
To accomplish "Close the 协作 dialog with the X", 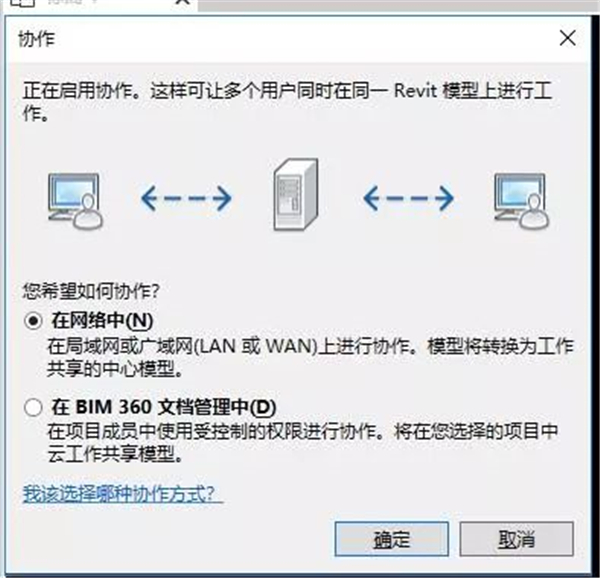I will [567, 38].
